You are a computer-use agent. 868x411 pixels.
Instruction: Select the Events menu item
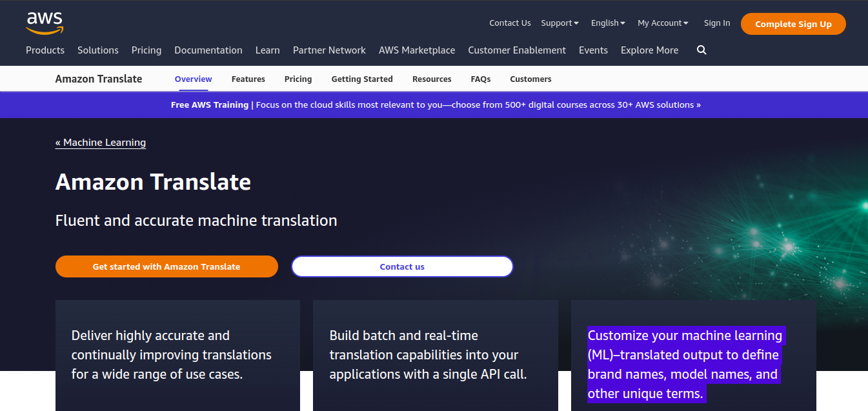pyautogui.click(x=593, y=50)
